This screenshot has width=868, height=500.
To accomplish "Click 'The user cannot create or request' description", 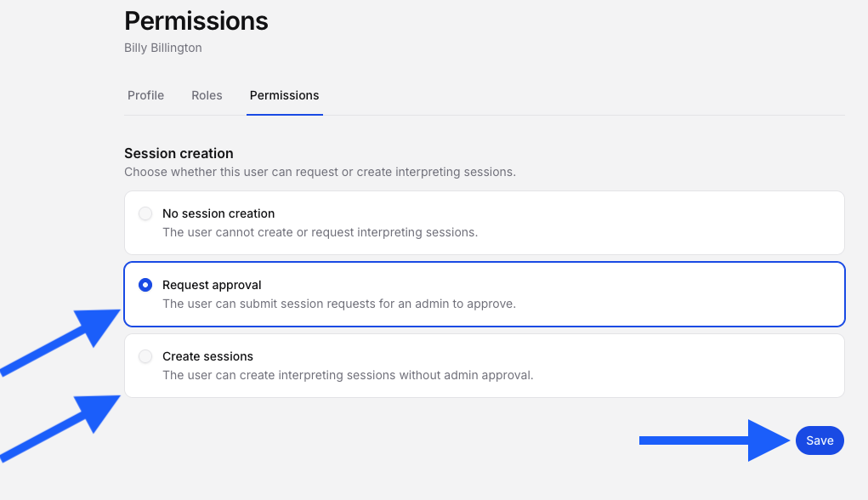I will click(320, 232).
